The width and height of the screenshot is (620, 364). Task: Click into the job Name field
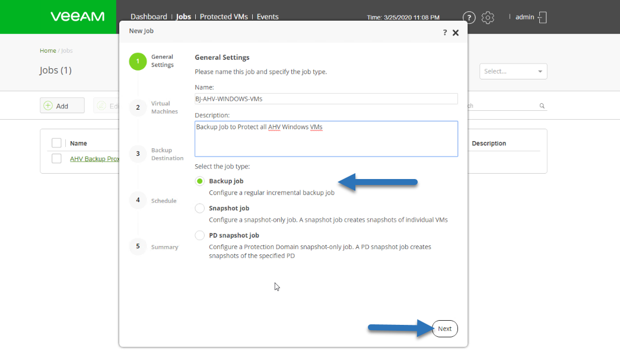click(x=326, y=99)
